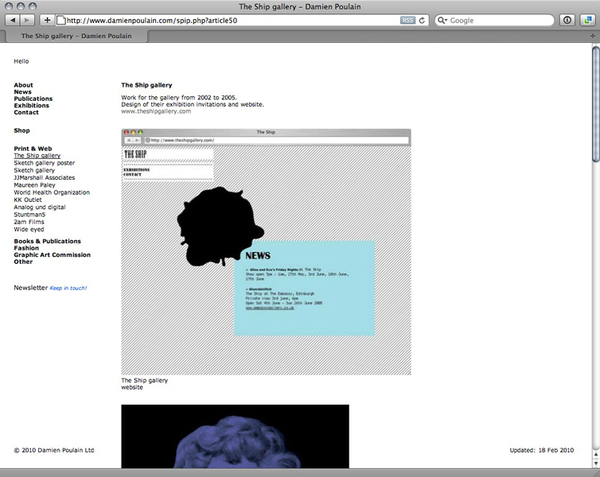Open Sketch gallery poster project

[44, 163]
